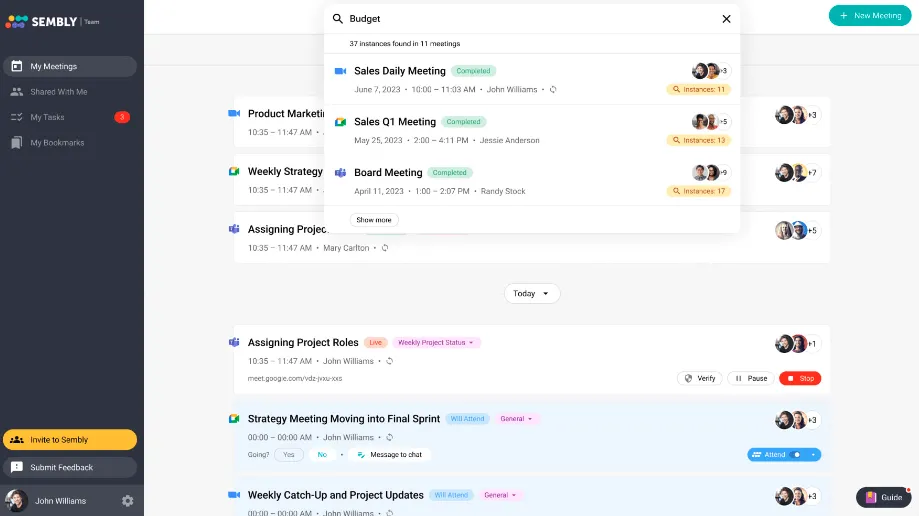Click the Budget search field
The width and height of the screenshot is (919, 516).
coord(531,19)
